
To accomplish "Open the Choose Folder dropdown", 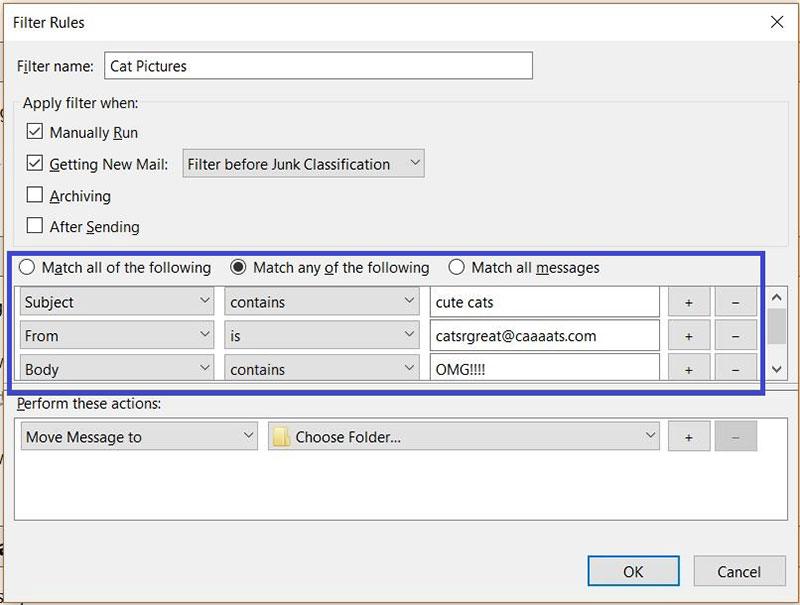I will pyautogui.click(x=463, y=437).
